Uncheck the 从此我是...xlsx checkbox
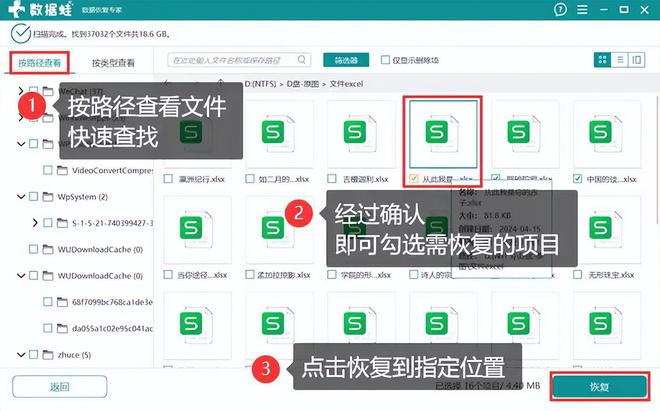The width and height of the screenshot is (660, 411). point(414,179)
